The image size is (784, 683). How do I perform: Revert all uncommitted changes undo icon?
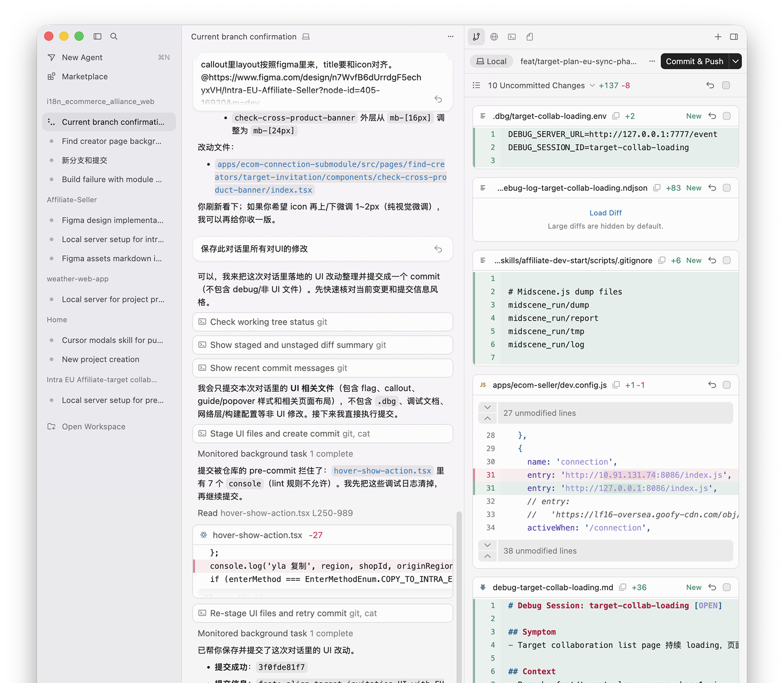(710, 85)
